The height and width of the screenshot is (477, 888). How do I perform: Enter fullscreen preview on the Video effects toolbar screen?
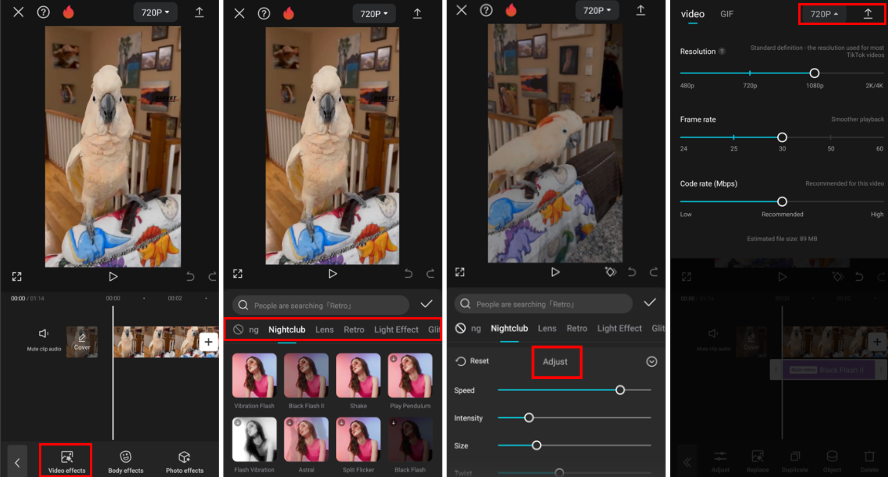(16, 276)
